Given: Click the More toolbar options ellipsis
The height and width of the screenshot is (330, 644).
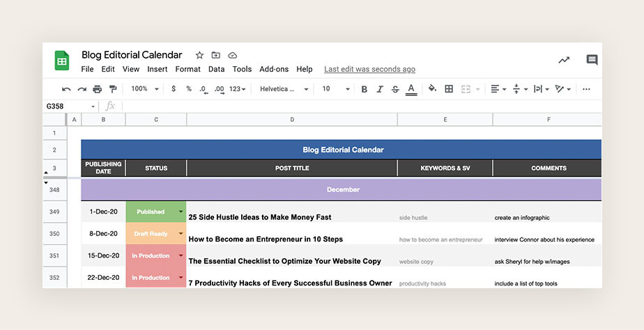Looking at the screenshot, I should click(x=586, y=89).
